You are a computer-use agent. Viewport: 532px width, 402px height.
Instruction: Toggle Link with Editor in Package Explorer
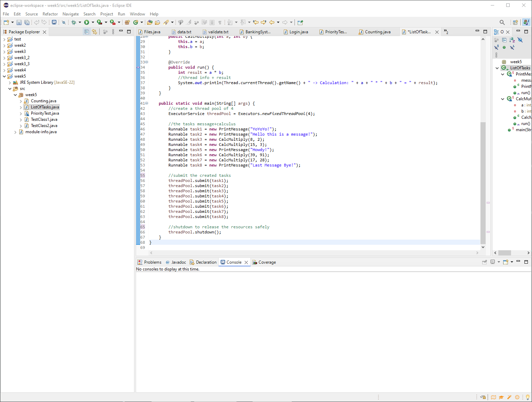(x=95, y=32)
